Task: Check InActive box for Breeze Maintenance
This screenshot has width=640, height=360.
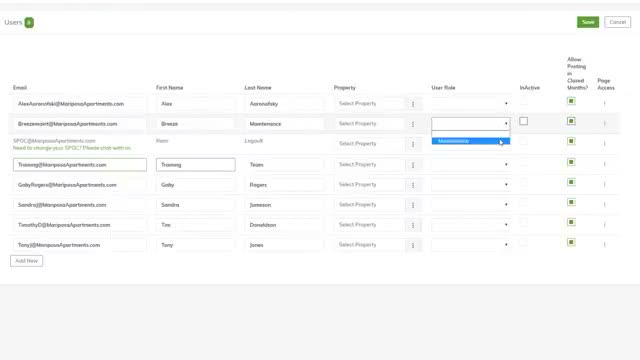Action: tap(524, 121)
